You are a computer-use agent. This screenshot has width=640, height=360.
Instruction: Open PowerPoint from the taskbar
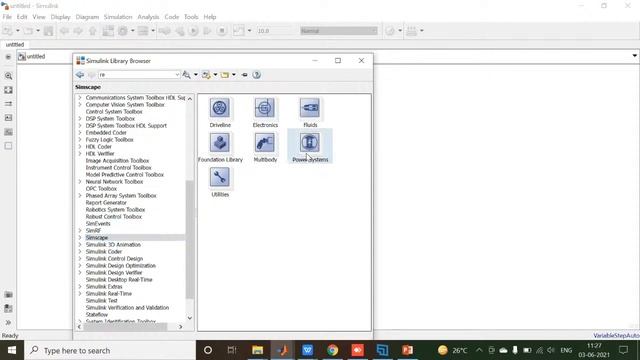[x=407, y=350]
